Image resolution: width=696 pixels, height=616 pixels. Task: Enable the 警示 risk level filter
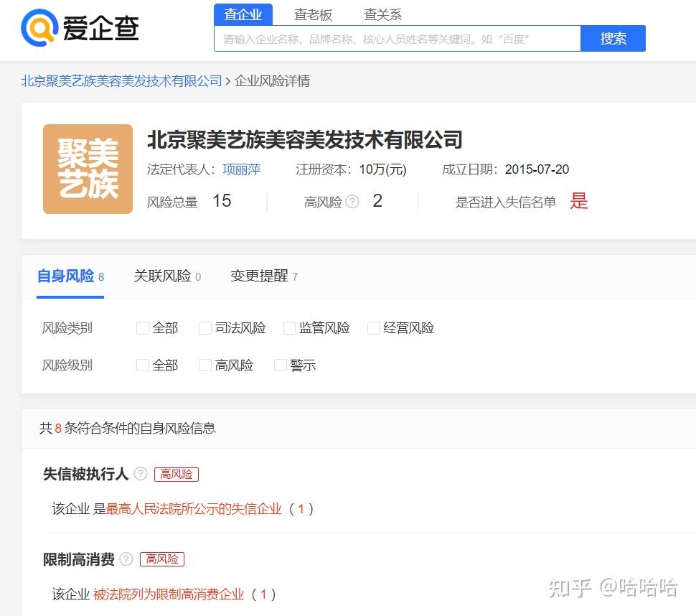(280, 365)
